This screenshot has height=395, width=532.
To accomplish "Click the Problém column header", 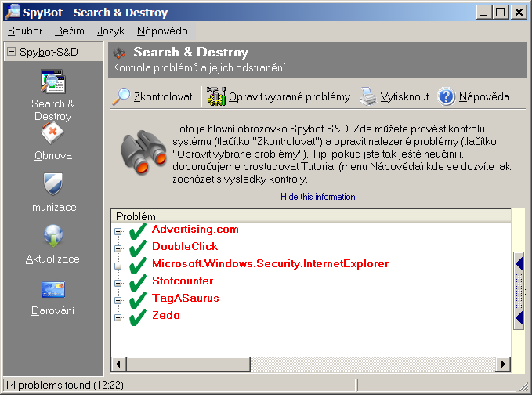I will [x=311, y=216].
